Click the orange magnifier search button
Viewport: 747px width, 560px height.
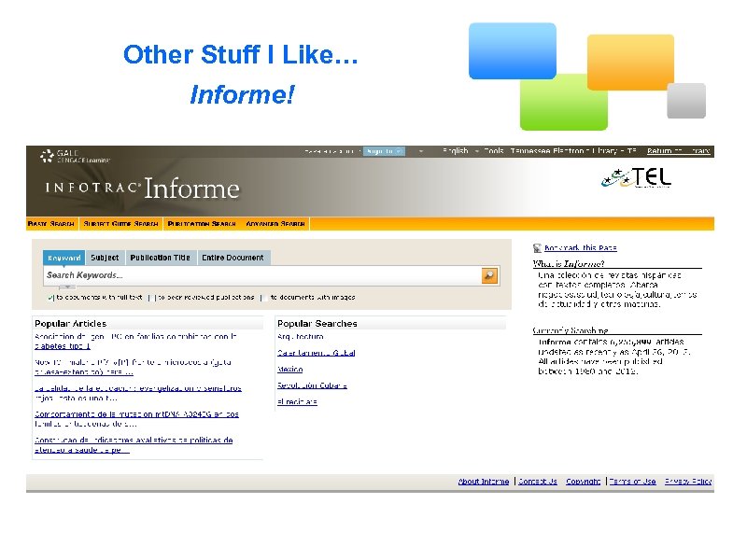[x=489, y=275]
